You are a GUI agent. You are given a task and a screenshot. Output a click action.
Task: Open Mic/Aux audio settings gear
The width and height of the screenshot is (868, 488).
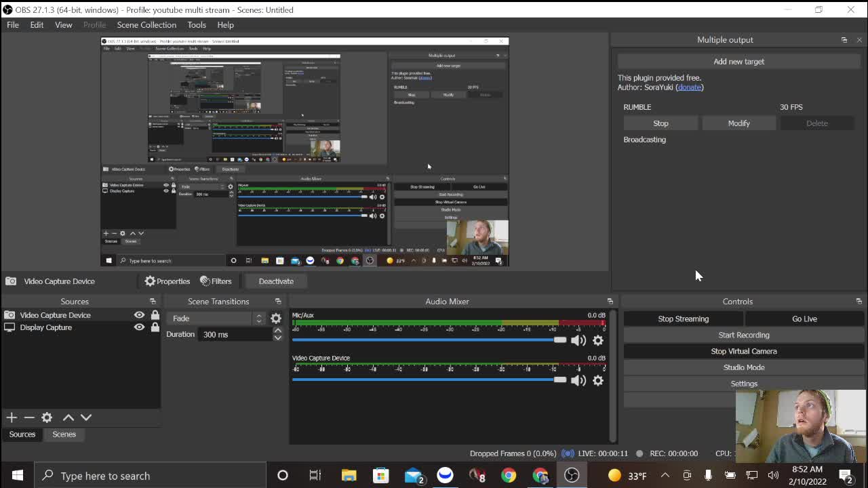[x=598, y=340]
